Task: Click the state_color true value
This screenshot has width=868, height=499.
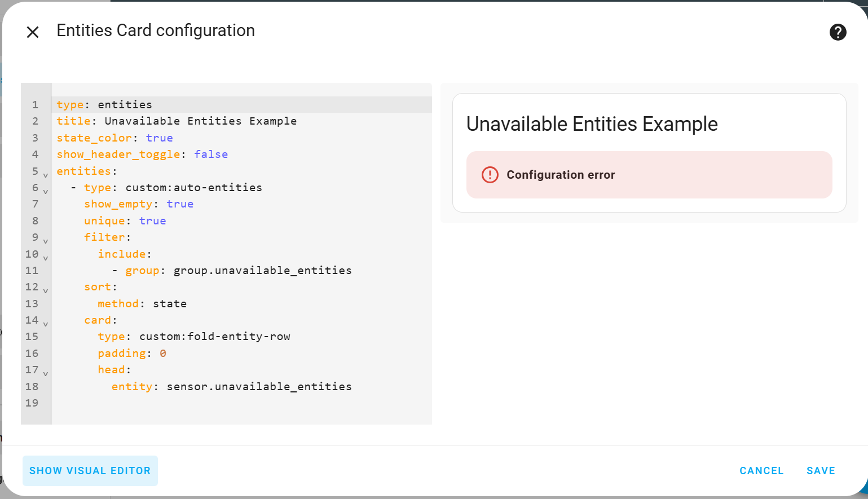Action: coord(160,138)
